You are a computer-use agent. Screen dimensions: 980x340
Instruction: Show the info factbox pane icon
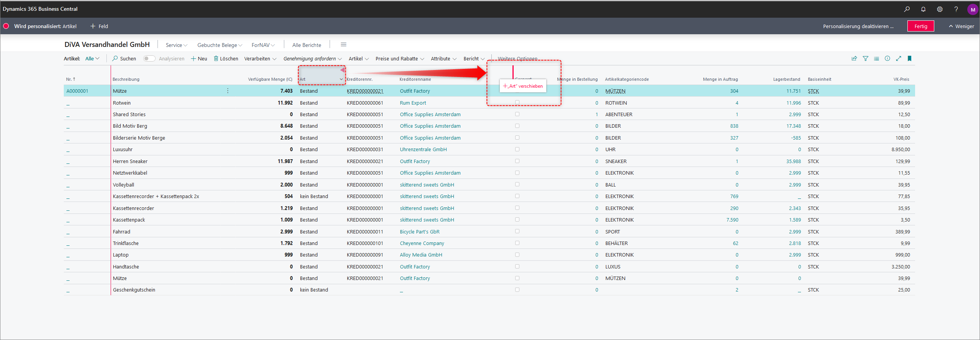click(887, 58)
